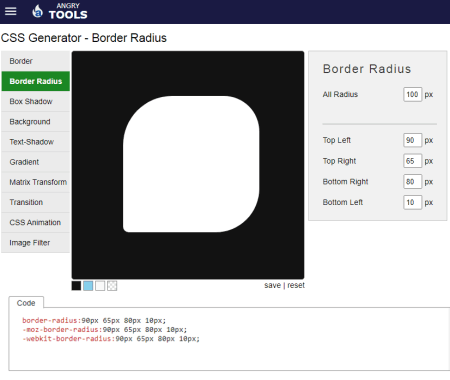Click the Bottom Left radius field
Viewport: 450px width, 380px height.
point(412,202)
